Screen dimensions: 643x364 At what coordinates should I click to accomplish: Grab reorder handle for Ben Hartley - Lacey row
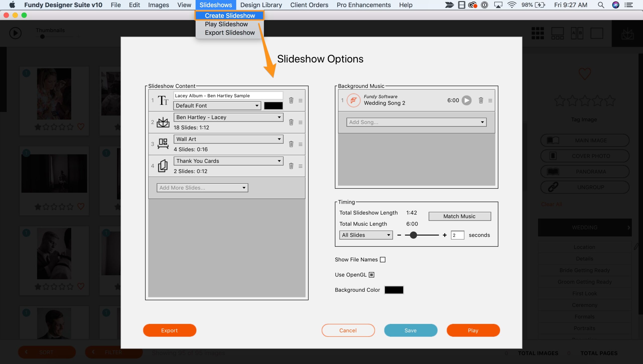click(x=300, y=122)
